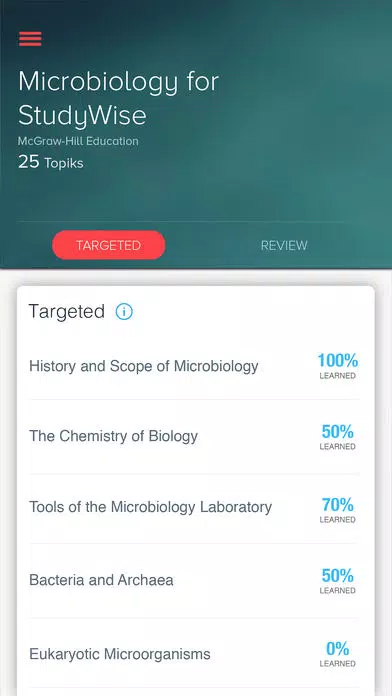Open the red hamburger menu
This screenshot has height=696, width=392.
30,39
